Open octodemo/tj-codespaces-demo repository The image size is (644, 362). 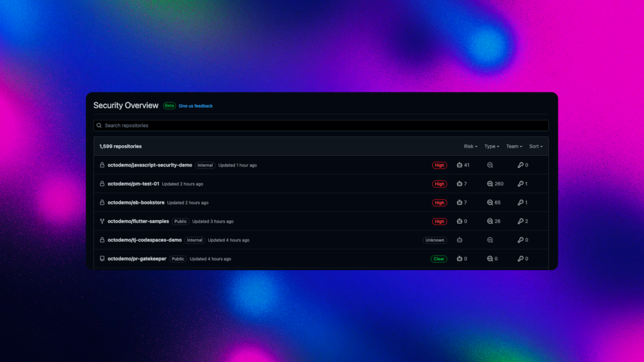tap(145, 240)
